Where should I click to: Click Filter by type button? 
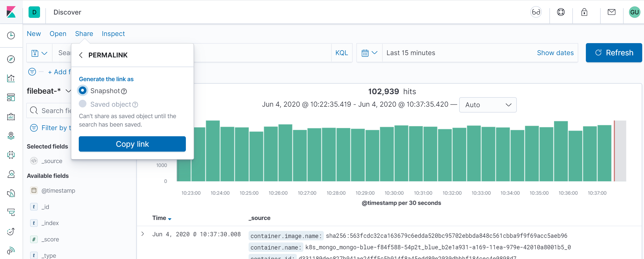[51, 128]
